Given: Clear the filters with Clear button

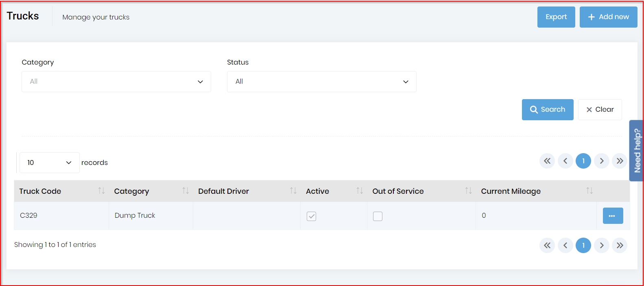Looking at the screenshot, I should point(600,110).
